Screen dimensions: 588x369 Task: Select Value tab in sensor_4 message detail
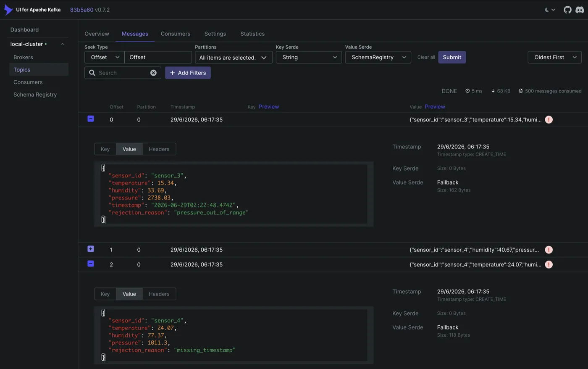129,294
